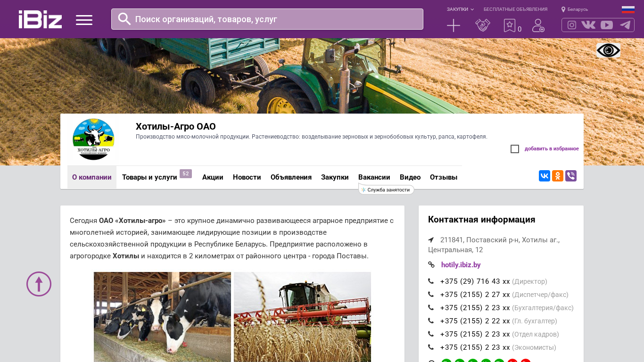
Task: Click the Центральная, 12 address text
Action: tap(455, 250)
